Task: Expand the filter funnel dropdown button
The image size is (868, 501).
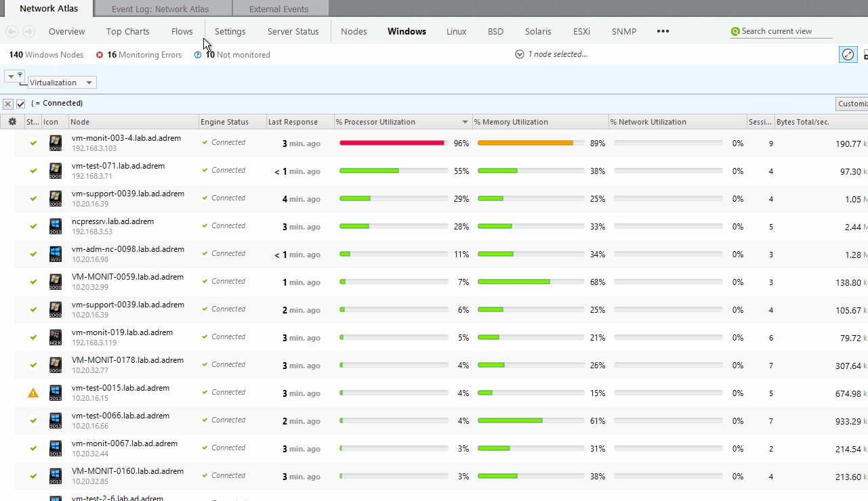Action: pyautogui.click(x=15, y=76)
